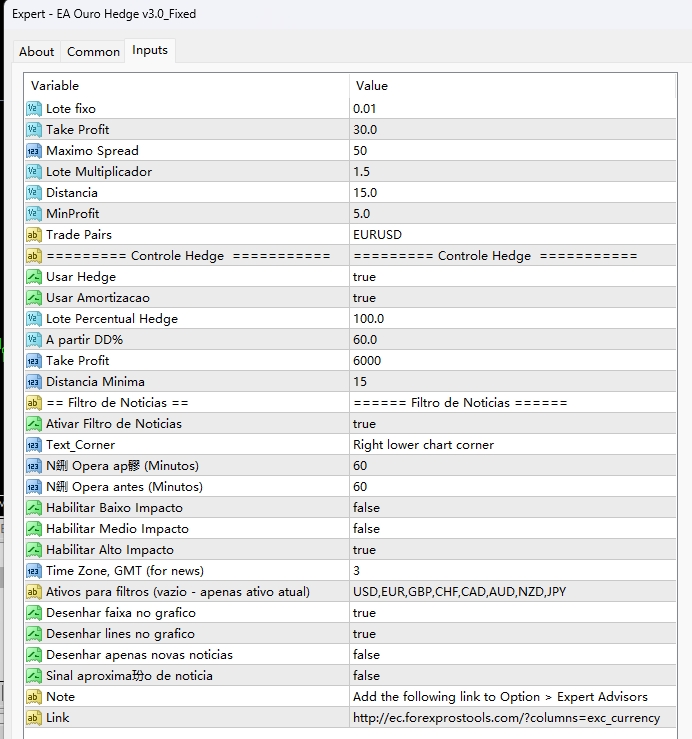Image resolution: width=692 pixels, height=739 pixels.
Task: Toggle Habilitar Baixo Impacto false value
Action: 366,507
